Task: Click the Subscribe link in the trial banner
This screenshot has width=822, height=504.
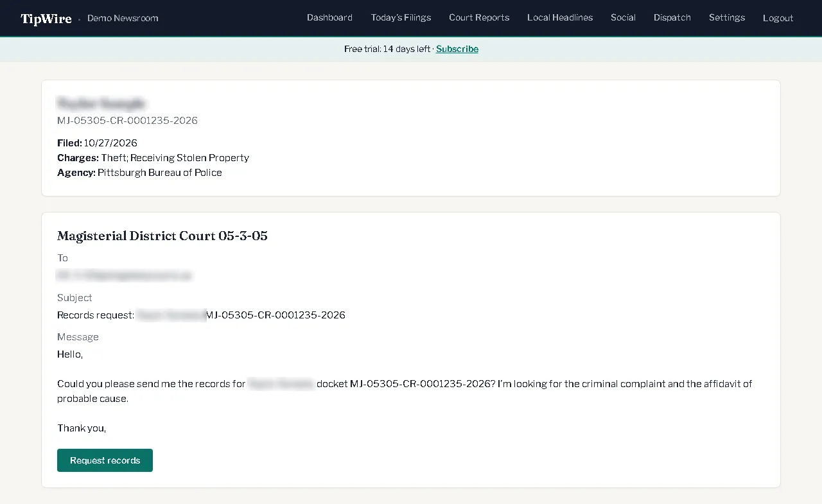Action: 457,49
